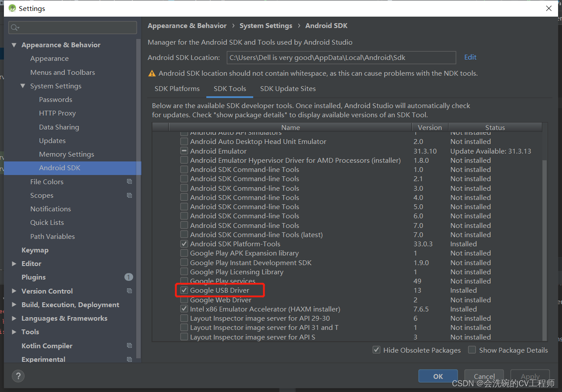Check the Google Web Driver checkbox
The height and width of the screenshot is (392, 562).
184,300
